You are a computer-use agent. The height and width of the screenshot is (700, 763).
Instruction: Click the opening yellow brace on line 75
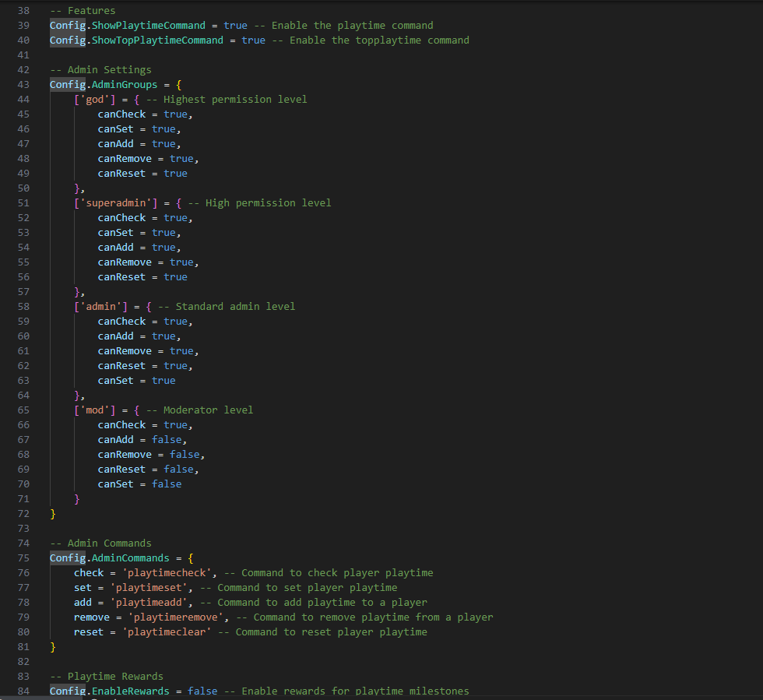click(x=191, y=558)
